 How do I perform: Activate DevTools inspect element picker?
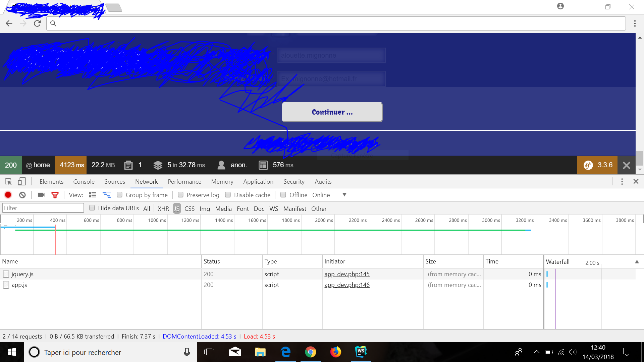tap(8, 182)
